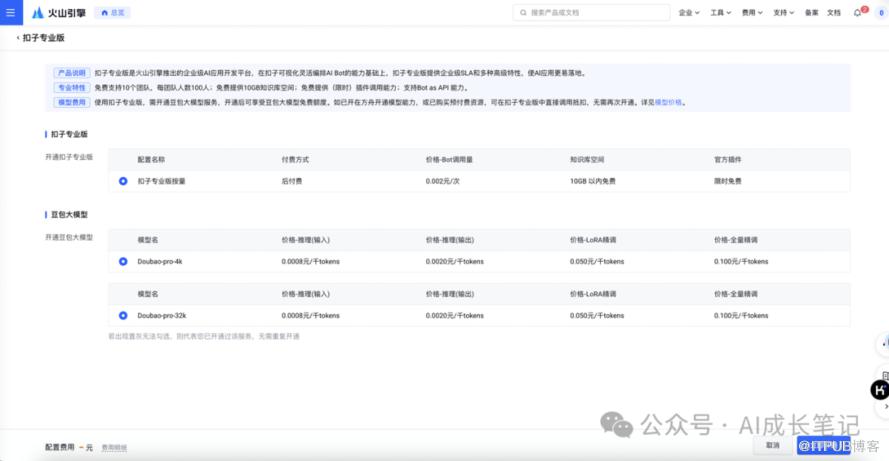This screenshot has height=461, width=889.
Task: Open the 模型价格 link
Action: pyautogui.click(x=668, y=103)
